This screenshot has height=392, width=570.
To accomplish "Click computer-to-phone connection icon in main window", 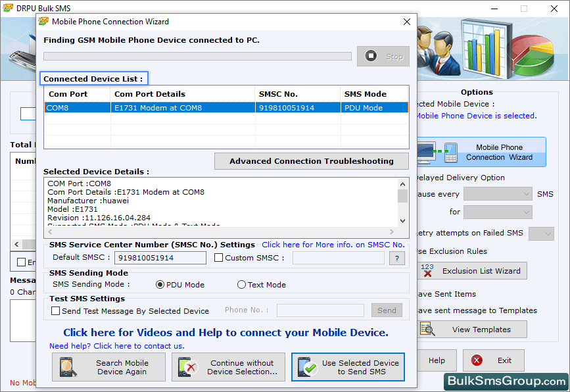I will coord(437,152).
